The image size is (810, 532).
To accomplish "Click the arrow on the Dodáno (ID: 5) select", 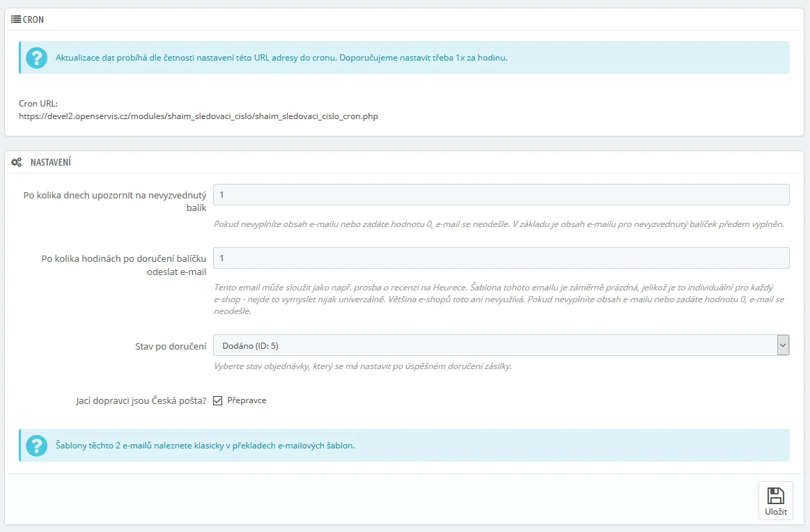I will (x=783, y=345).
